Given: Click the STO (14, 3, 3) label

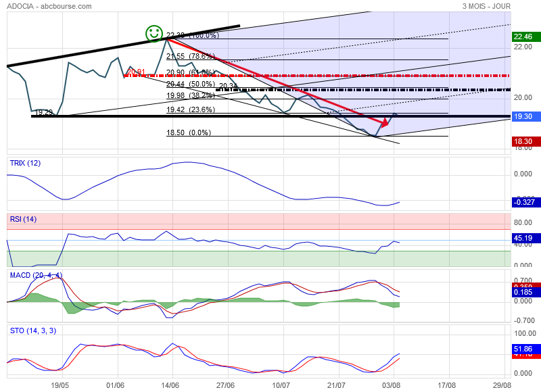Looking at the screenshot, I should tap(33, 330).
